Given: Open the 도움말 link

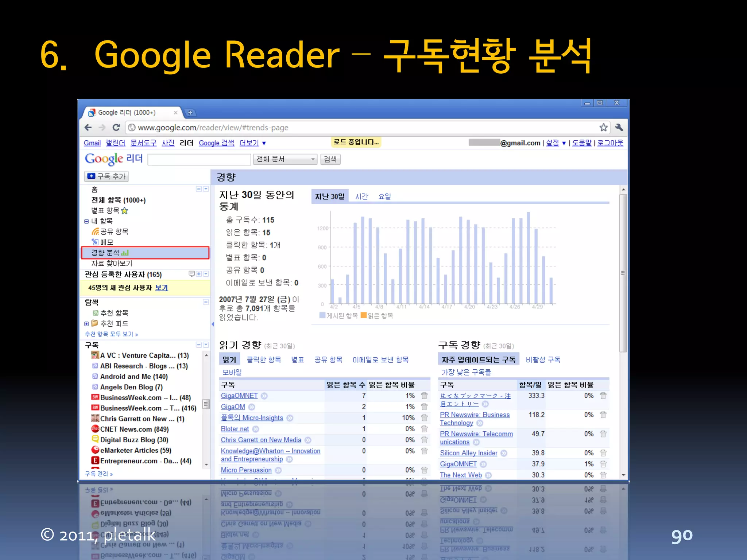Looking at the screenshot, I should click(582, 143).
